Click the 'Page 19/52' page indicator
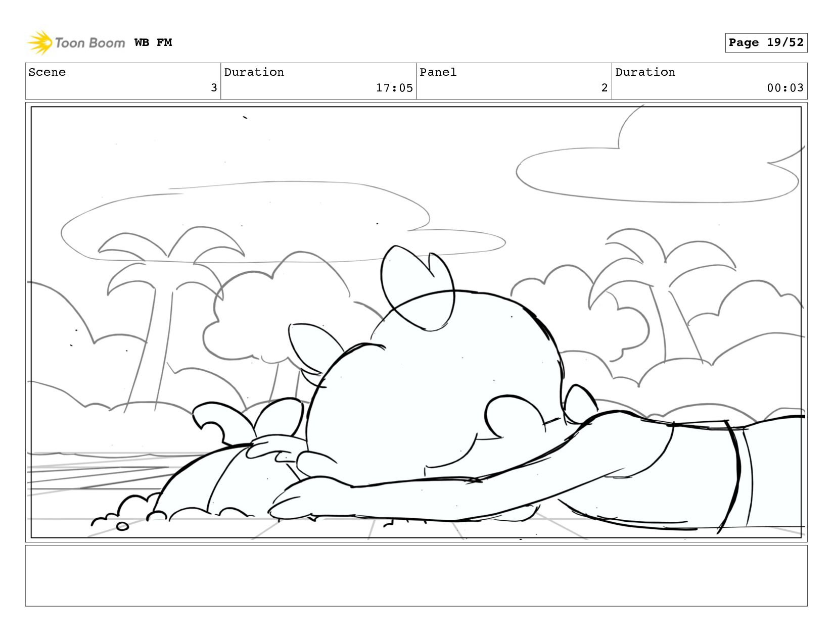 click(x=766, y=42)
